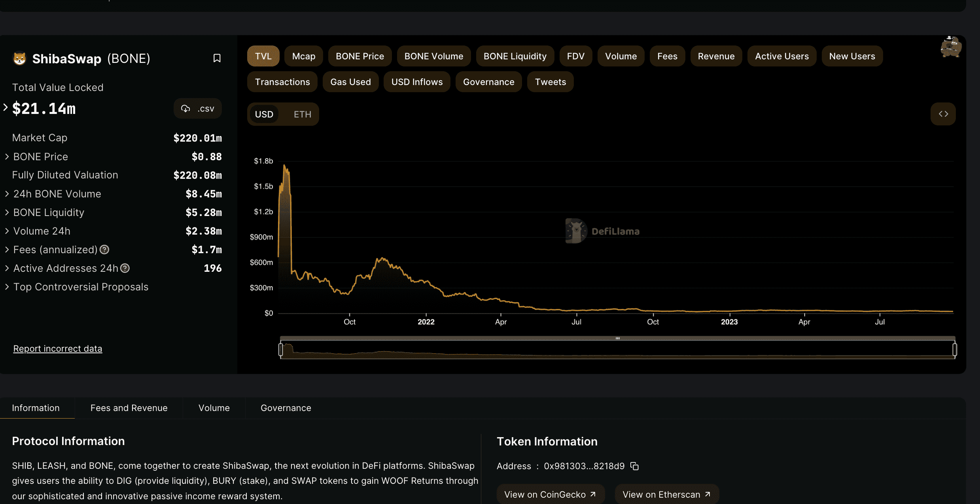Switch chart denomination to ETH
980x504 pixels.
pos(302,114)
